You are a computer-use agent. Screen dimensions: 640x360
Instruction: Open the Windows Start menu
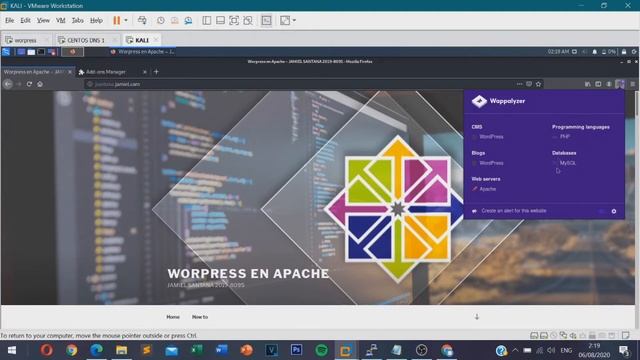(x=12, y=350)
